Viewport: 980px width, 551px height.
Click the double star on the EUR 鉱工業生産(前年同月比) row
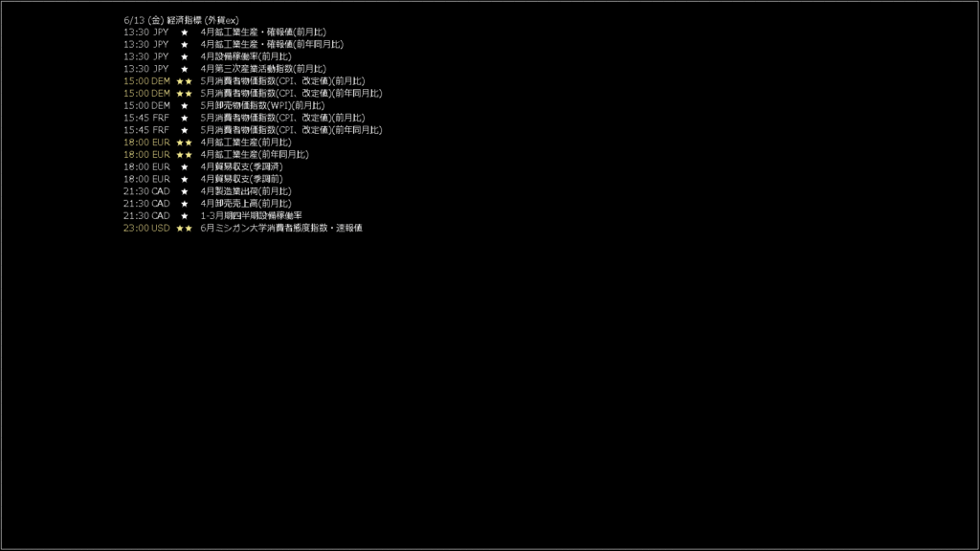[x=185, y=155]
